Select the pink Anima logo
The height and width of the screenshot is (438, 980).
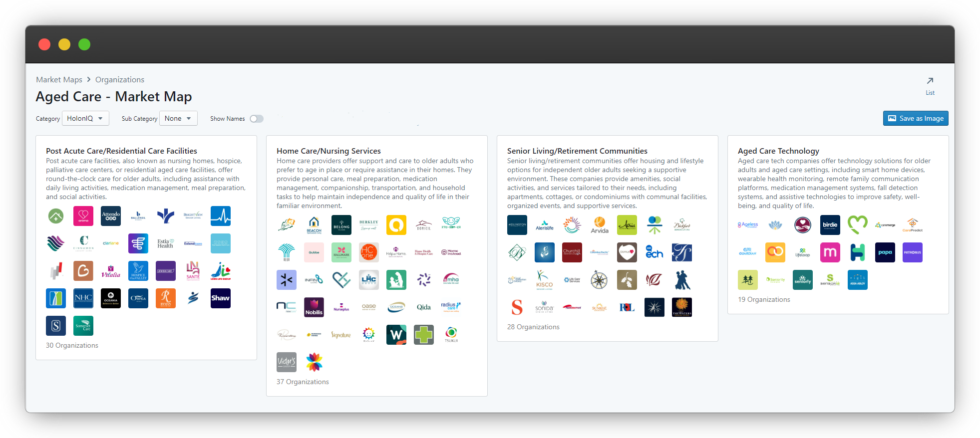click(83, 216)
